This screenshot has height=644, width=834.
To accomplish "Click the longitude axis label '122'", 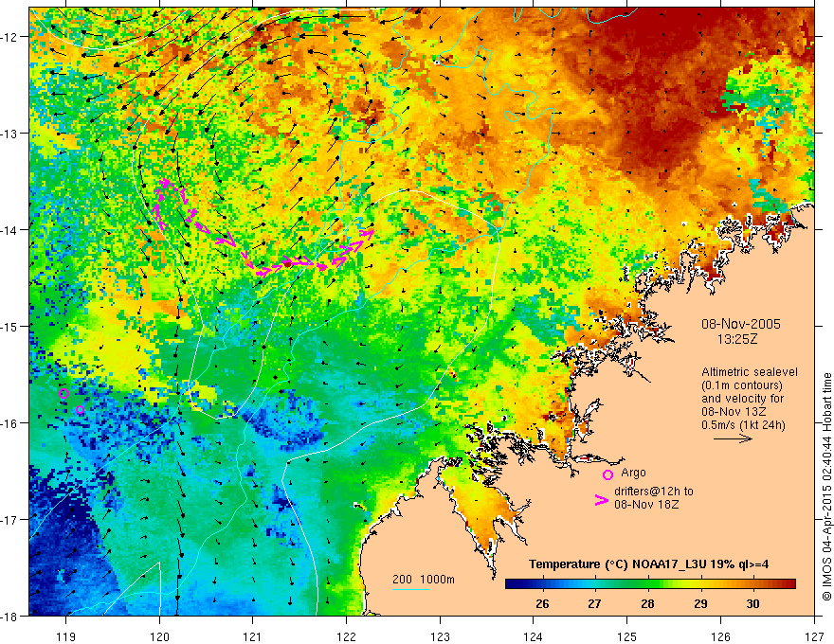I will coord(346,636).
